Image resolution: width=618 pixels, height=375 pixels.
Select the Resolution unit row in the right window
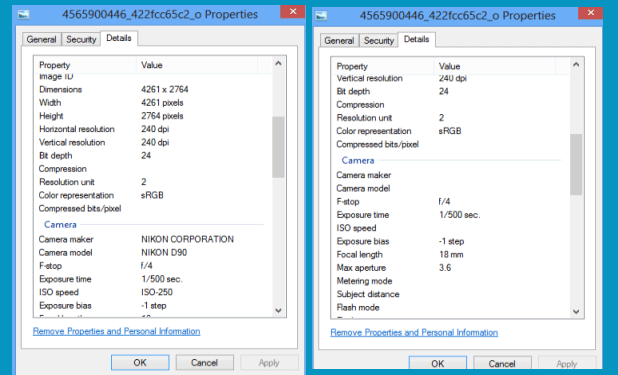pos(450,118)
